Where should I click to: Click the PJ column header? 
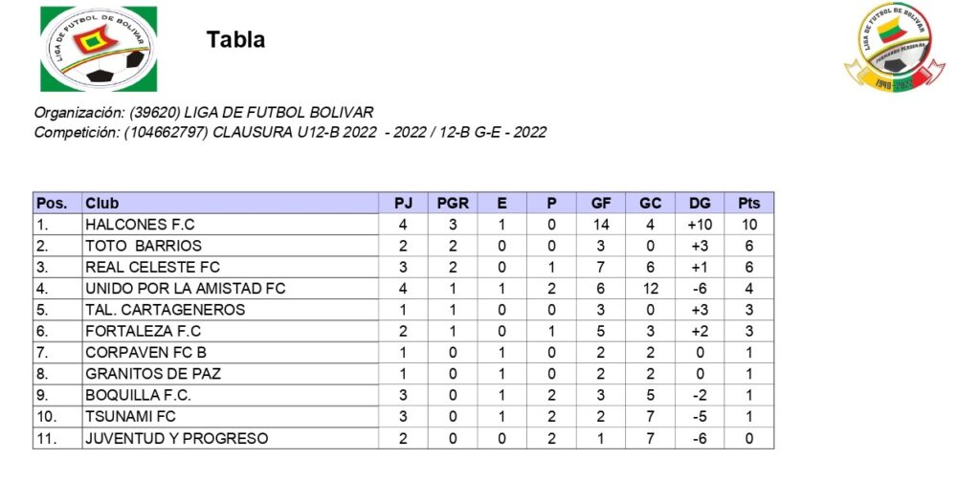pyautogui.click(x=403, y=203)
